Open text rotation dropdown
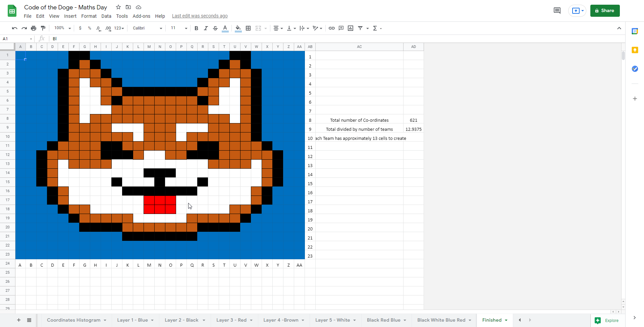Viewport: 644px width, 327px height. [x=317, y=28]
